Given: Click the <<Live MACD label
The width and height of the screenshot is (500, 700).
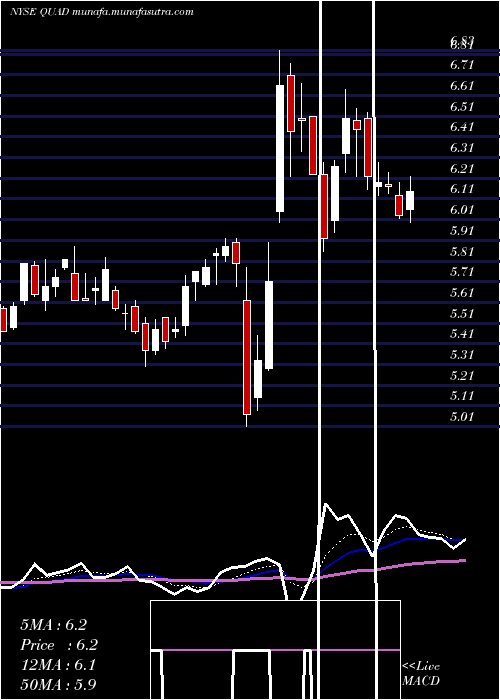Looking at the screenshot, I should [x=421, y=673].
